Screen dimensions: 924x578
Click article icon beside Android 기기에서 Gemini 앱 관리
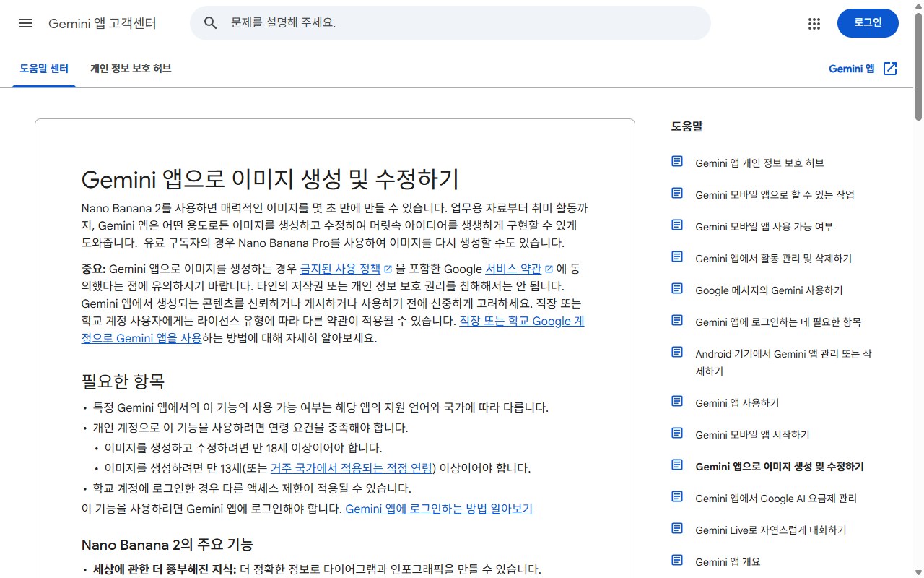(677, 352)
